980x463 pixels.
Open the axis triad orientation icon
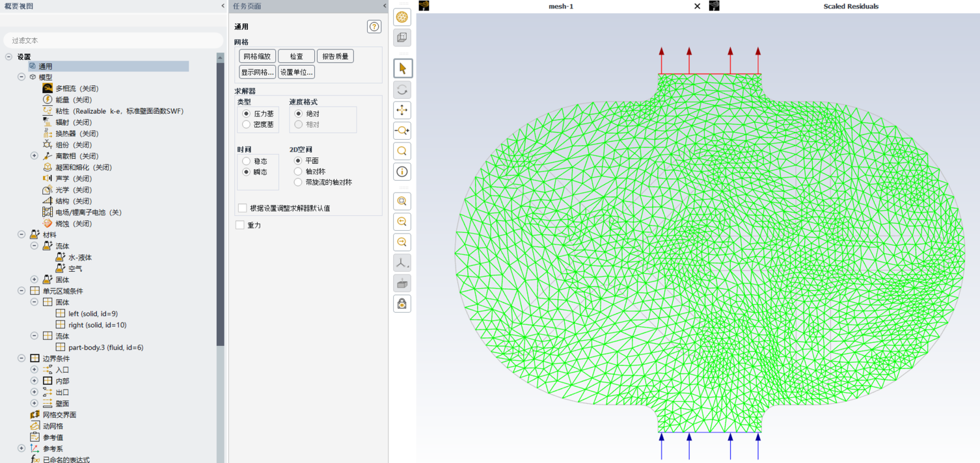pos(402,263)
